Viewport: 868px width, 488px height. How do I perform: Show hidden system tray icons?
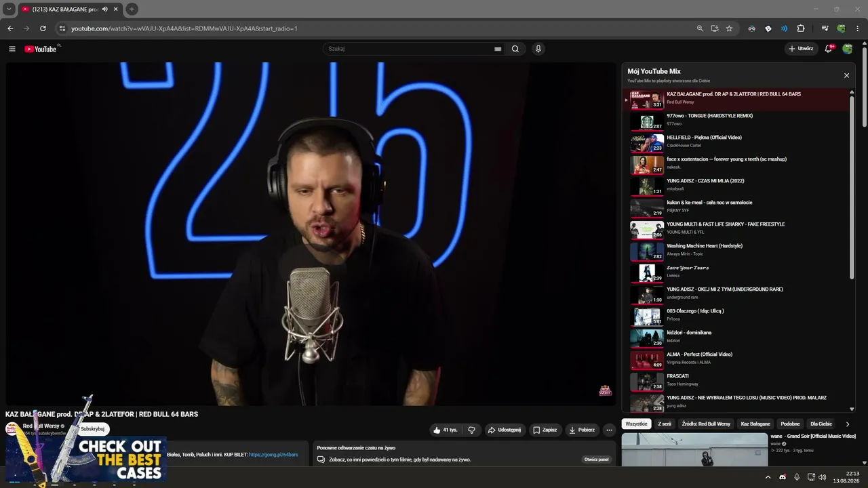tap(768, 477)
